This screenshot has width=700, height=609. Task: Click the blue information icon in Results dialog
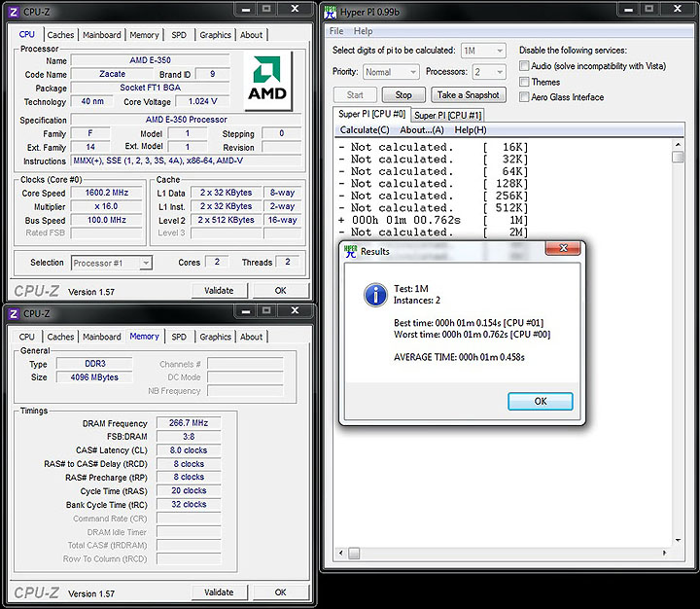[375, 295]
